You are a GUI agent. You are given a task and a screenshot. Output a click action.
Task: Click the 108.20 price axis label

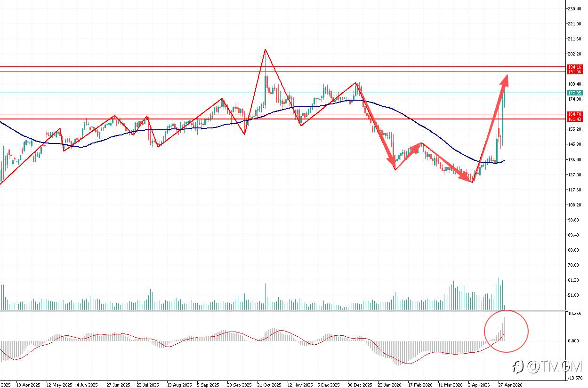point(575,205)
